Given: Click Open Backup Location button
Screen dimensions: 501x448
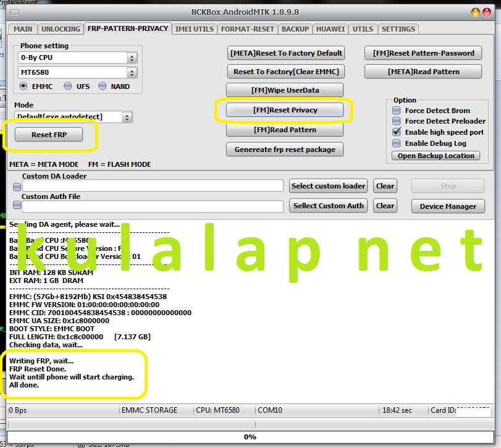Looking at the screenshot, I should pyautogui.click(x=436, y=156).
